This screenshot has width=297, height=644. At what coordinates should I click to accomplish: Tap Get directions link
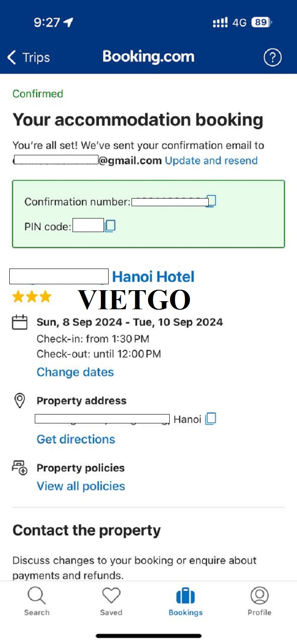(76, 439)
